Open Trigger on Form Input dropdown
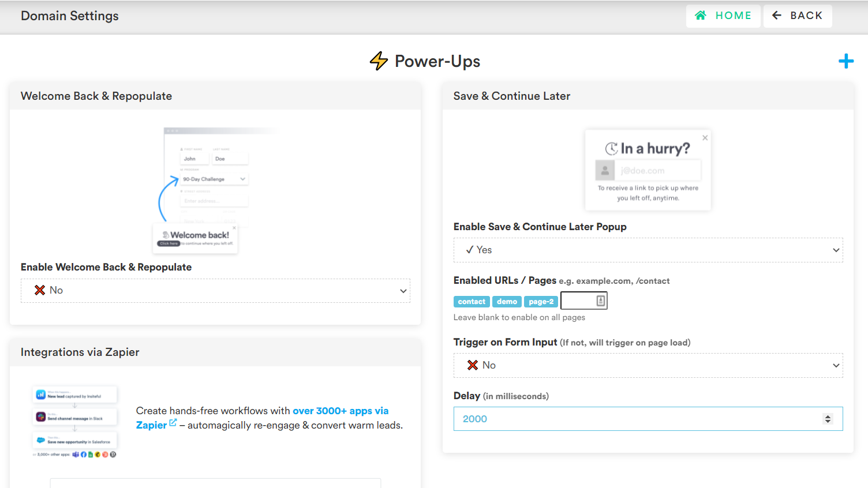Viewport: 868px width, 488px height. [x=648, y=366]
